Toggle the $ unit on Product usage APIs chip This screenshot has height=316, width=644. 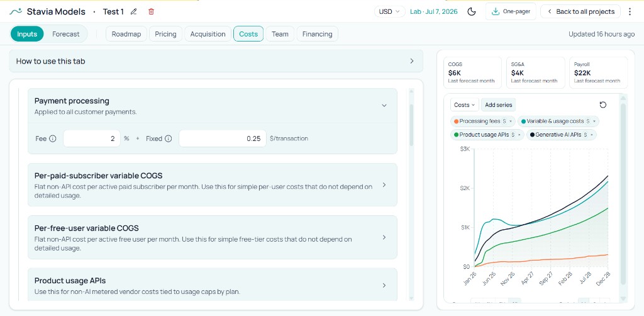pyautogui.click(x=513, y=134)
